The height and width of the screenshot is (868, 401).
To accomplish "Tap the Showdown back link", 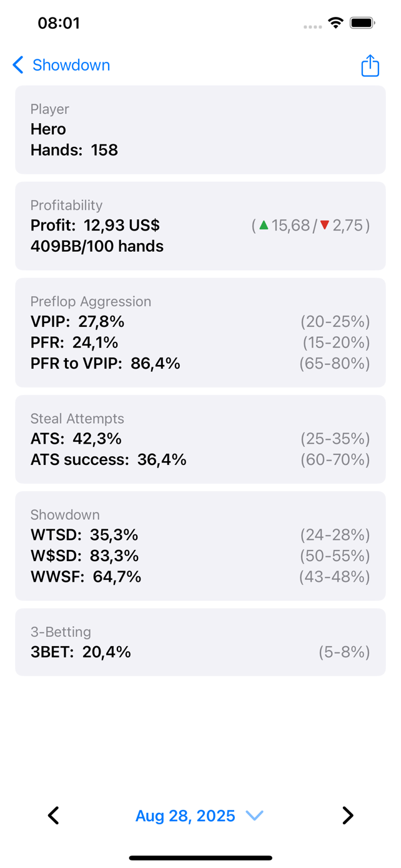I will (71, 65).
